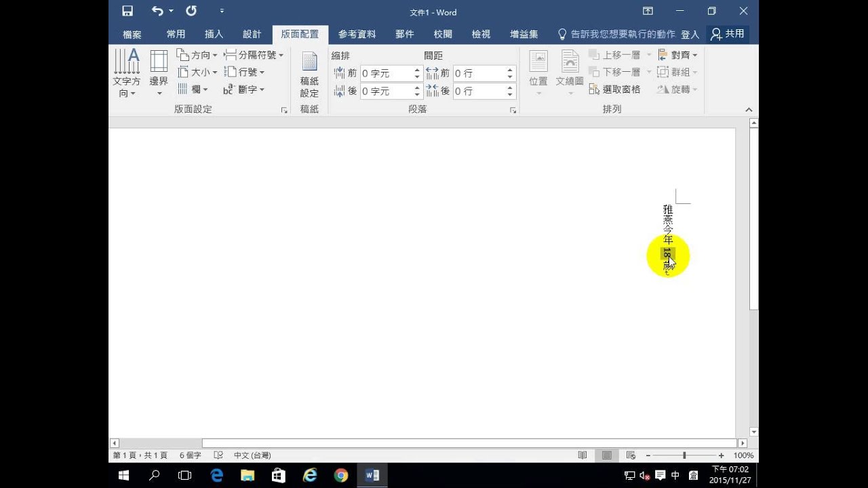Undo the last action
This screenshot has height=488, width=868.
(157, 11)
